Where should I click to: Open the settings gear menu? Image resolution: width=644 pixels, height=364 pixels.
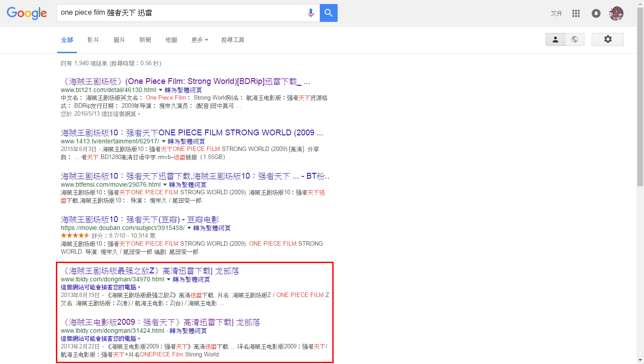(x=607, y=39)
